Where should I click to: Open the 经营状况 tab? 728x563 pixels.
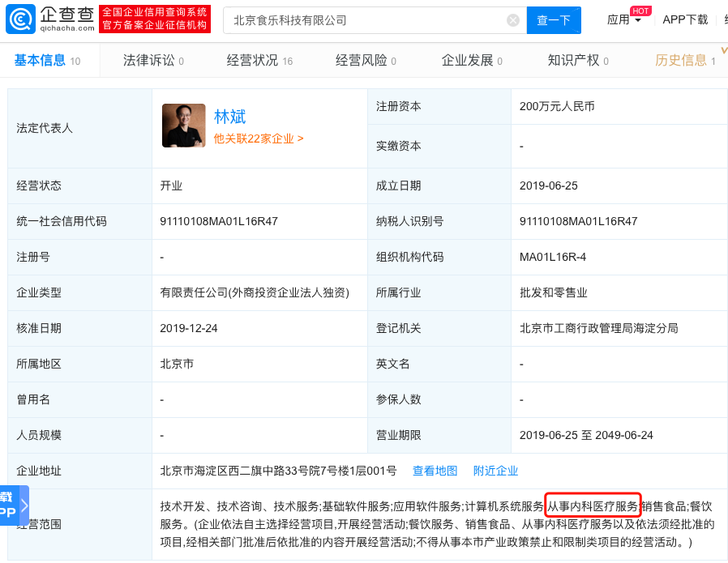(x=259, y=61)
